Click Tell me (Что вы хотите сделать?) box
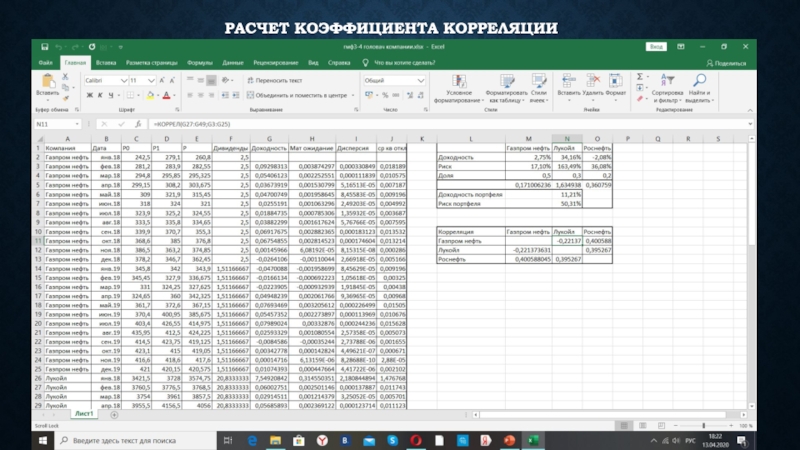 pos(399,63)
